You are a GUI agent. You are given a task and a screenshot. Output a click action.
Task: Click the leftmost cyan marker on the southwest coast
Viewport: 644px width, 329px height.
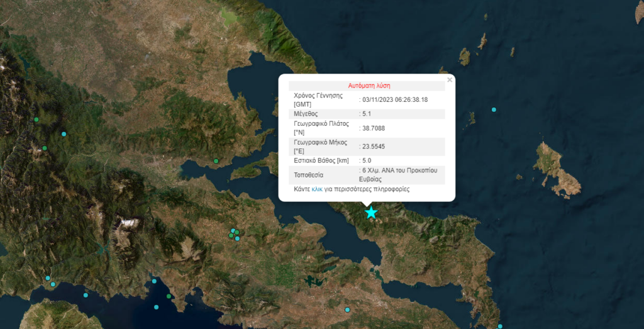[x=48, y=278]
